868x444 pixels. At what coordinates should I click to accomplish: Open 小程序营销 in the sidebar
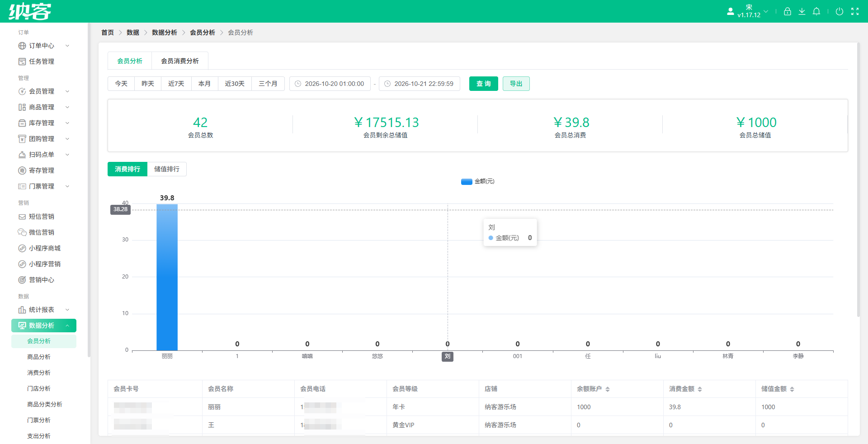click(45, 264)
